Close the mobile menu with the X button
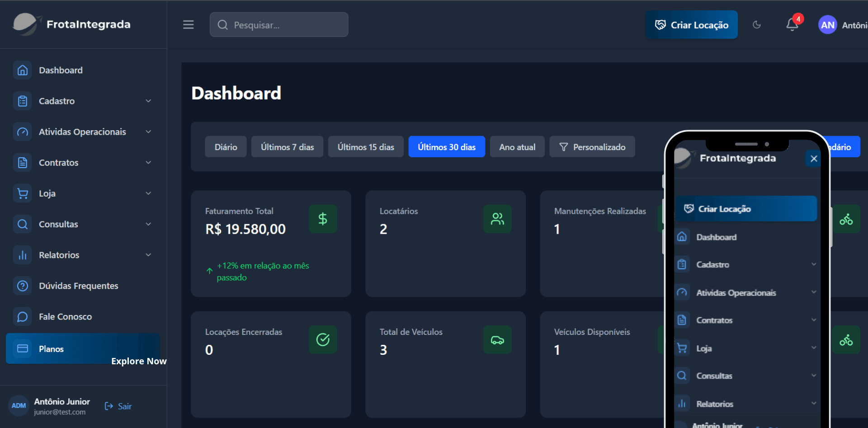The image size is (868, 428). pyautogui.click(x=814, y=159)
